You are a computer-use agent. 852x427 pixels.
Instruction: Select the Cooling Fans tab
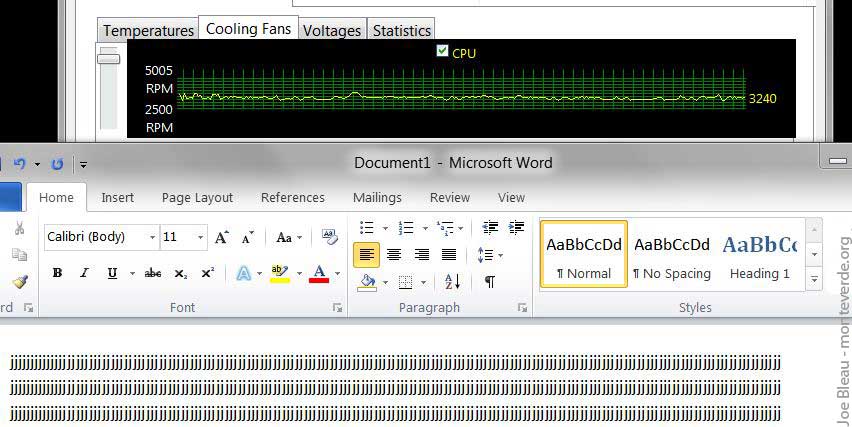point(248,29)
